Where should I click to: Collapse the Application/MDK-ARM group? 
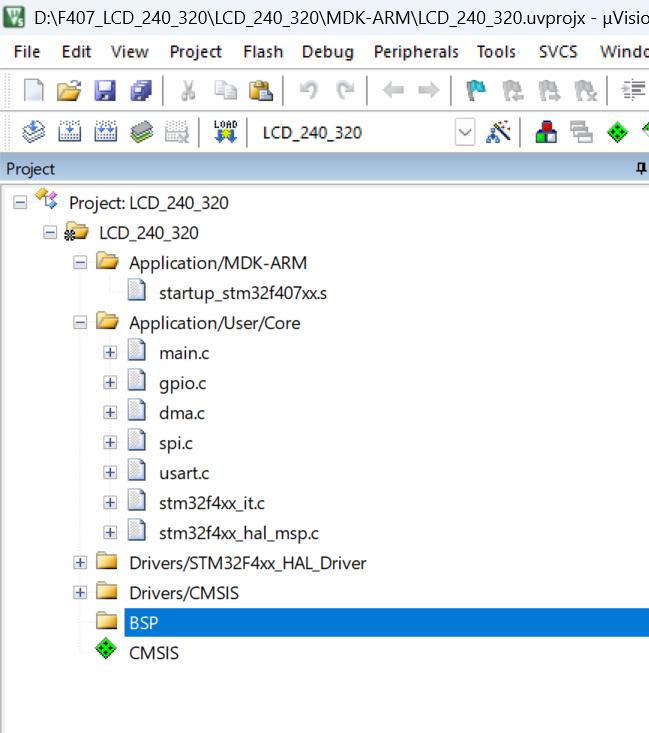pyautogui.click(x=80, y=263)
